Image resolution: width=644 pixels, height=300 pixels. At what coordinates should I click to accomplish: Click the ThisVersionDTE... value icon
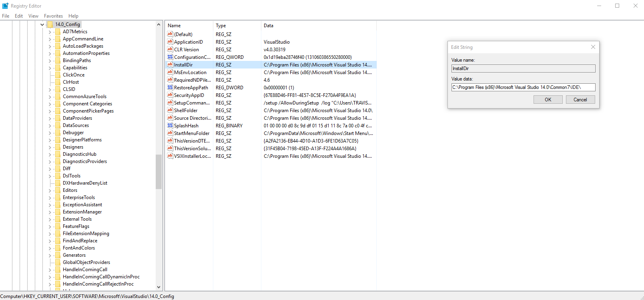pos(170,141)
